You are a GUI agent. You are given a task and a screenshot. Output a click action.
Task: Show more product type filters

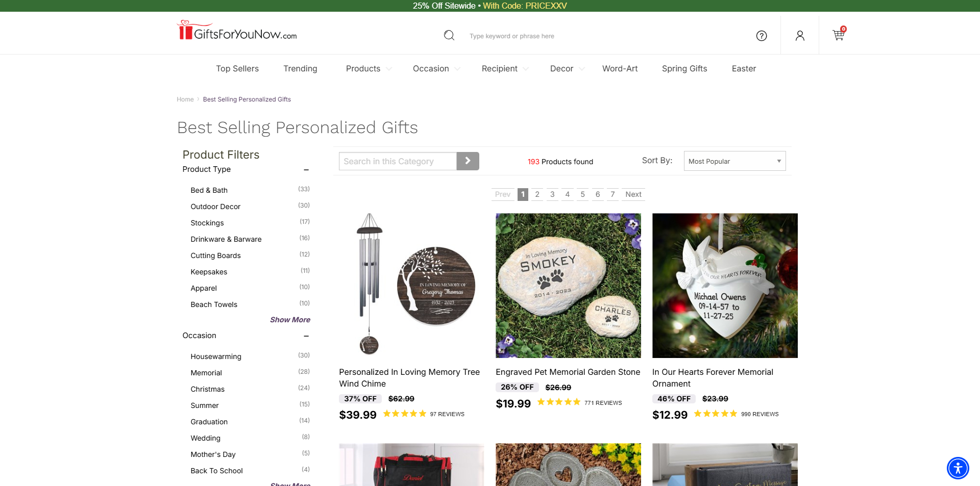pyautogui.click(x=290, y=320)
